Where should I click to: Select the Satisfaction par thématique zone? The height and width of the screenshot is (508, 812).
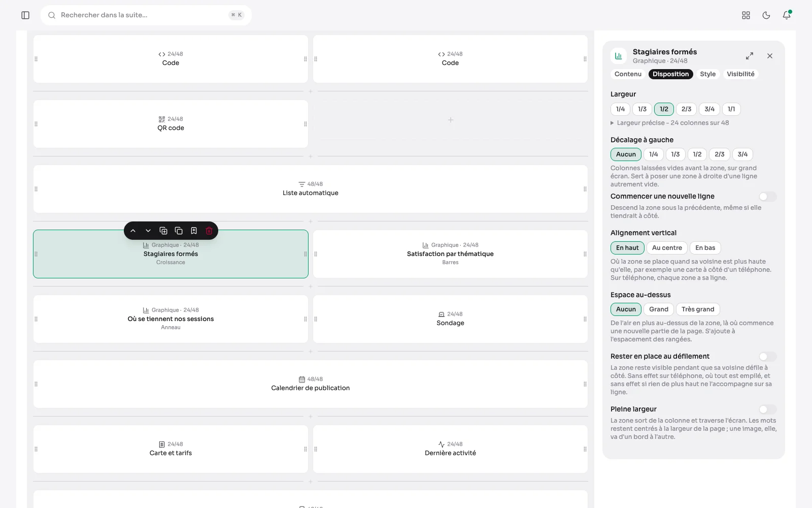[450, 254]
